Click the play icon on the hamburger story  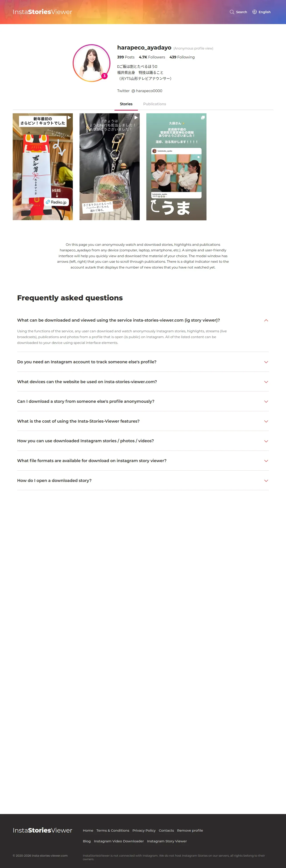tap(136, 118)
